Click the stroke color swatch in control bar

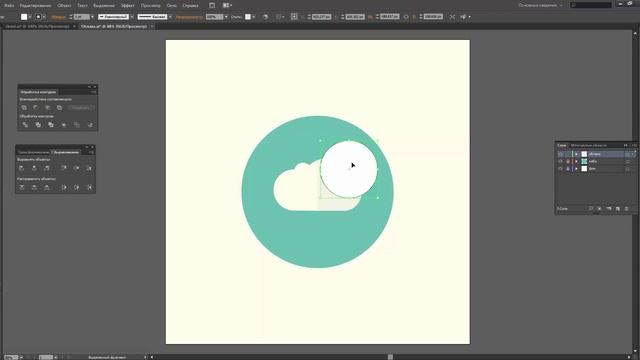pos(38,17)
